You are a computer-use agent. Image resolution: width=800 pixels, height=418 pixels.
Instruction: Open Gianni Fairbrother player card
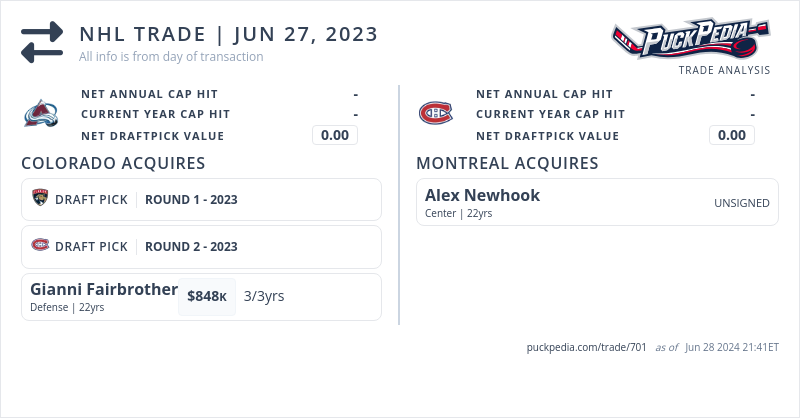tap(104, 289)
